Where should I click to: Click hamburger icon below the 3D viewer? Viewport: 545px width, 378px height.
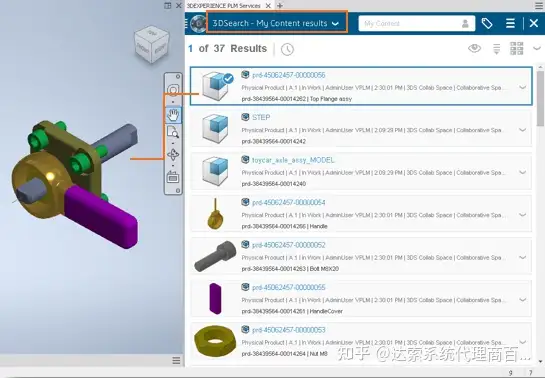pos(176,360)
